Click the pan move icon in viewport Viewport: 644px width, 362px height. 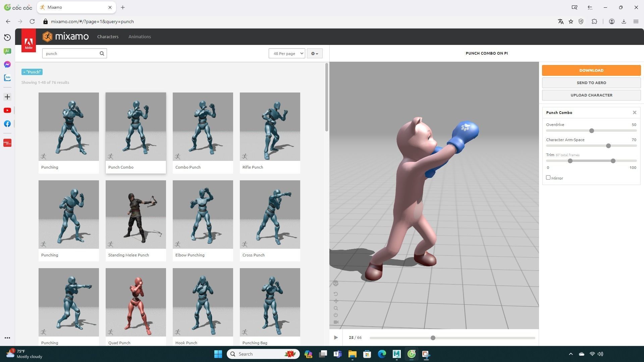(x=336, y=301)
